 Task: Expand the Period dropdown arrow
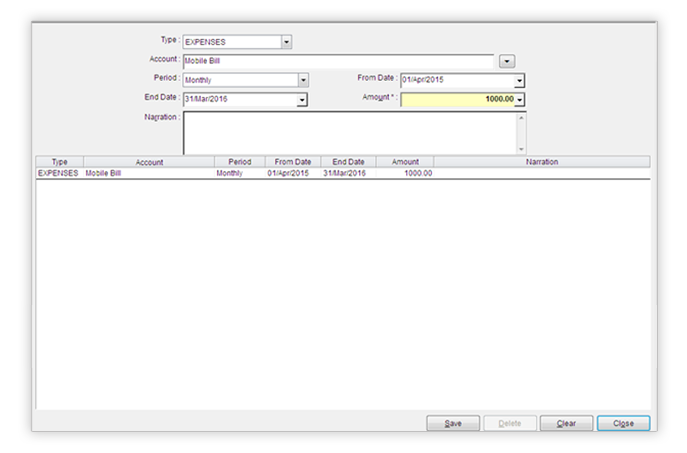coord(303,80)
